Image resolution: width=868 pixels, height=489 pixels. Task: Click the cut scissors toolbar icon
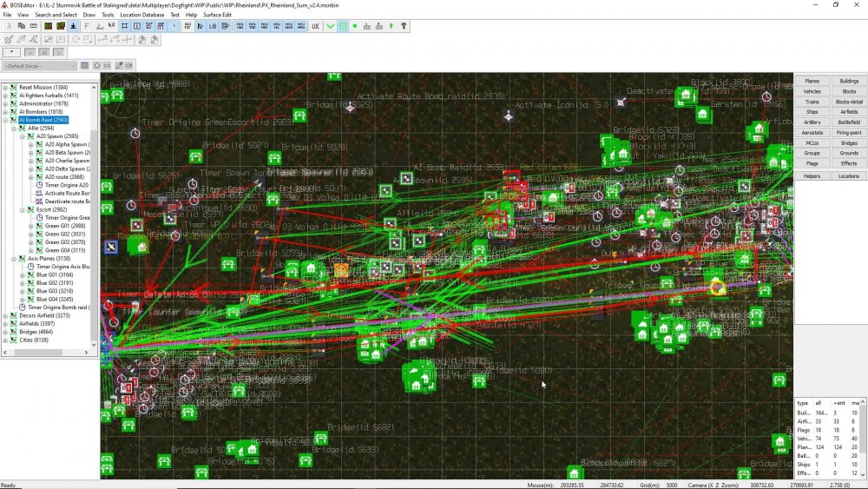pyautogui.click(x=9, y=26)
